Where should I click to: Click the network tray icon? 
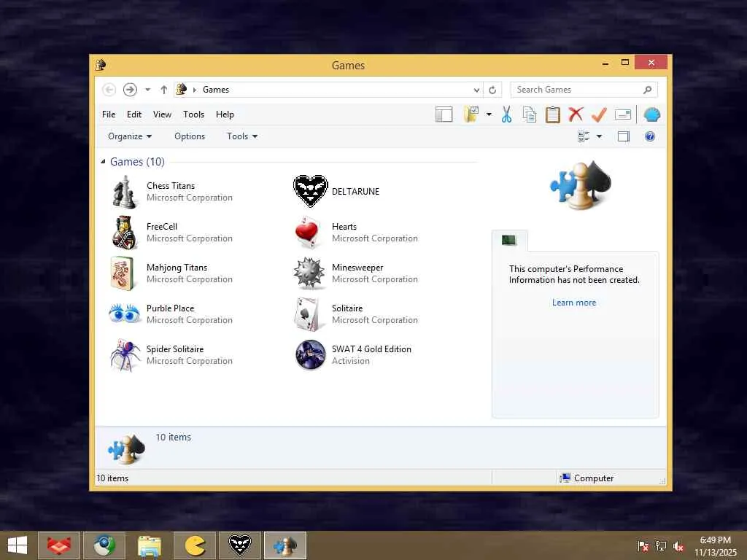click(x=661, y=546)
